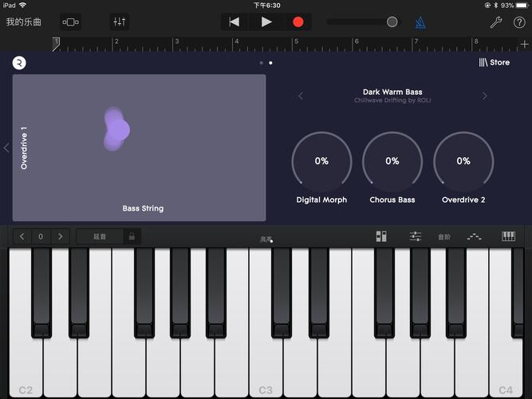The height and width of the screenshot is (399, 532).
Task: Click octave value 0
Action: (x=41, y=236)
